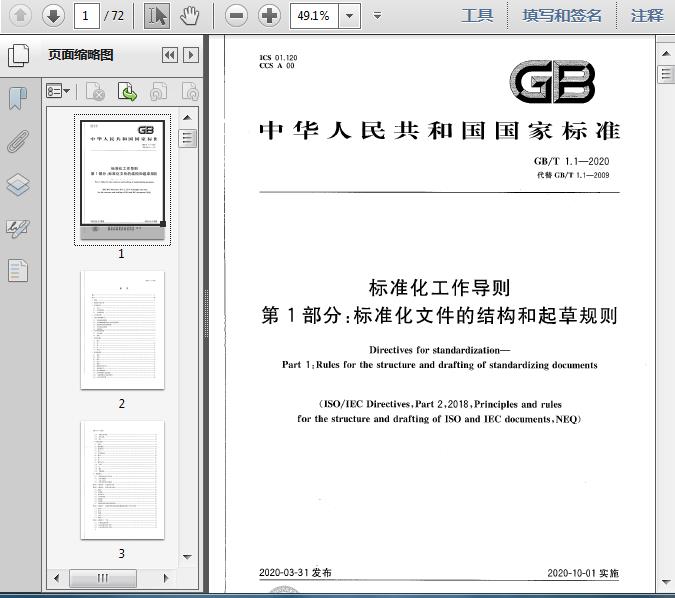Collapse the thumbnails pane with double-arrow button

(169, 55)
